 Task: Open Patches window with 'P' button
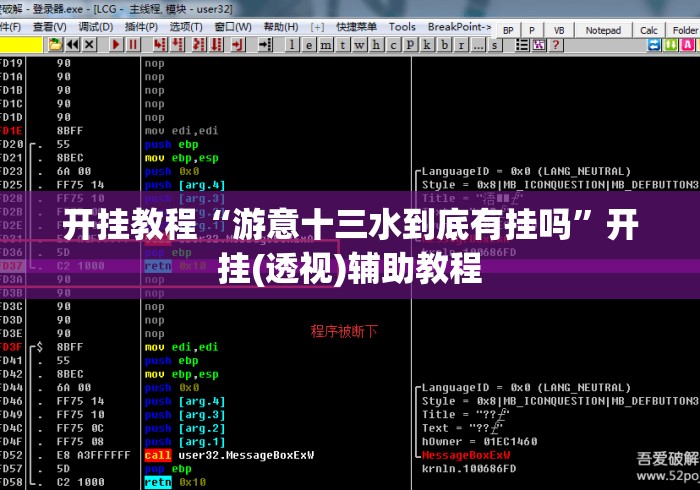tap(410, 45)
